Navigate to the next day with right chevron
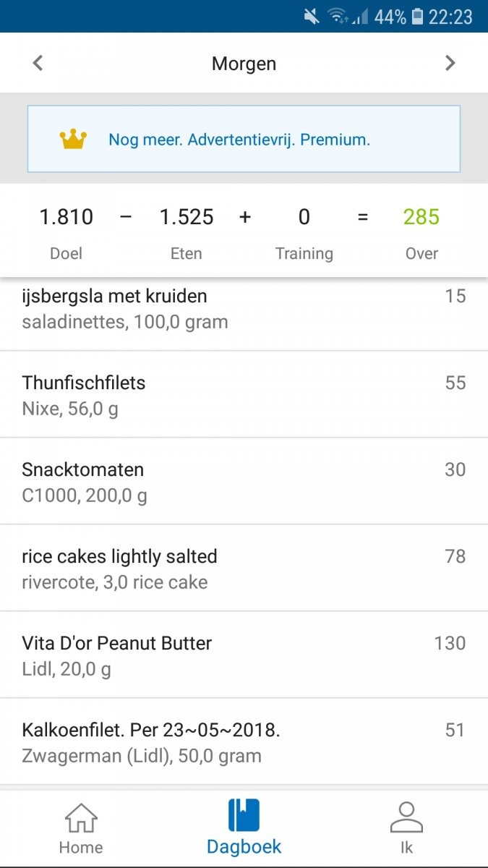The height and width of the screenshot is (868, 488). [450, 63]
